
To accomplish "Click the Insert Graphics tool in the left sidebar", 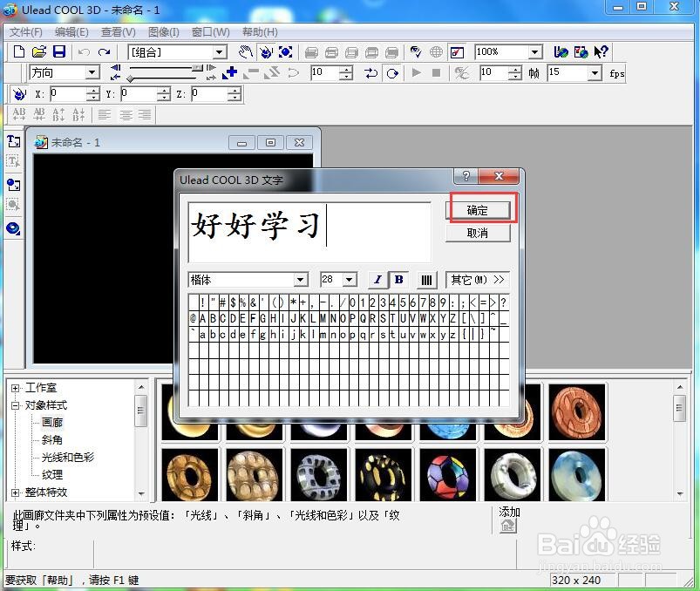I will tap(13, 184).
